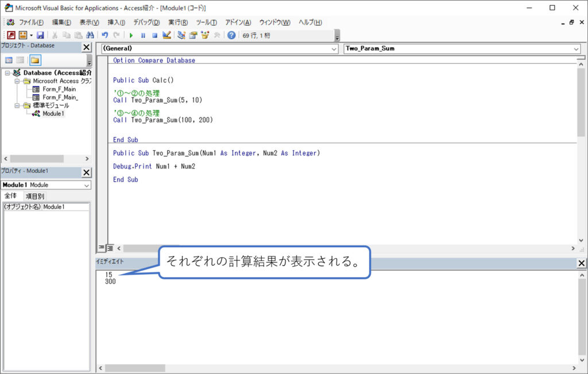The height and width of the screenshot is (374, 588).
Task: Open the 表示(V) menu
Action: (x=89, y=22)
